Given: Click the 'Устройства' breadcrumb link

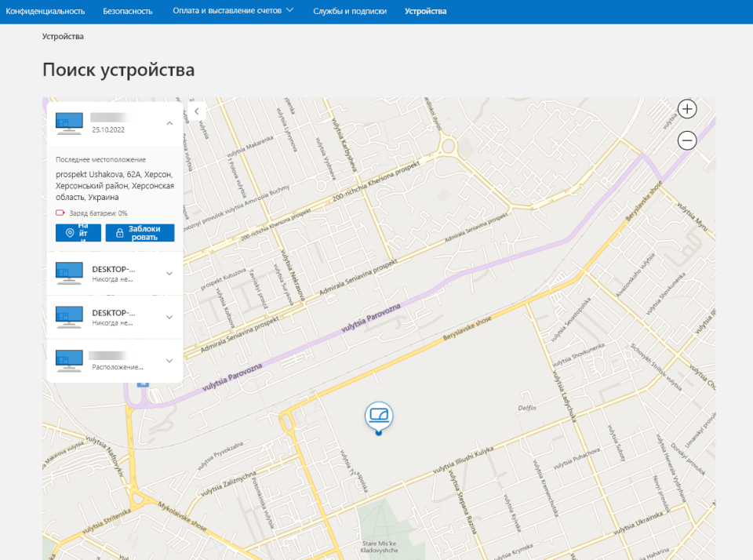Looking at the screenshot, I should coord(63,36).
